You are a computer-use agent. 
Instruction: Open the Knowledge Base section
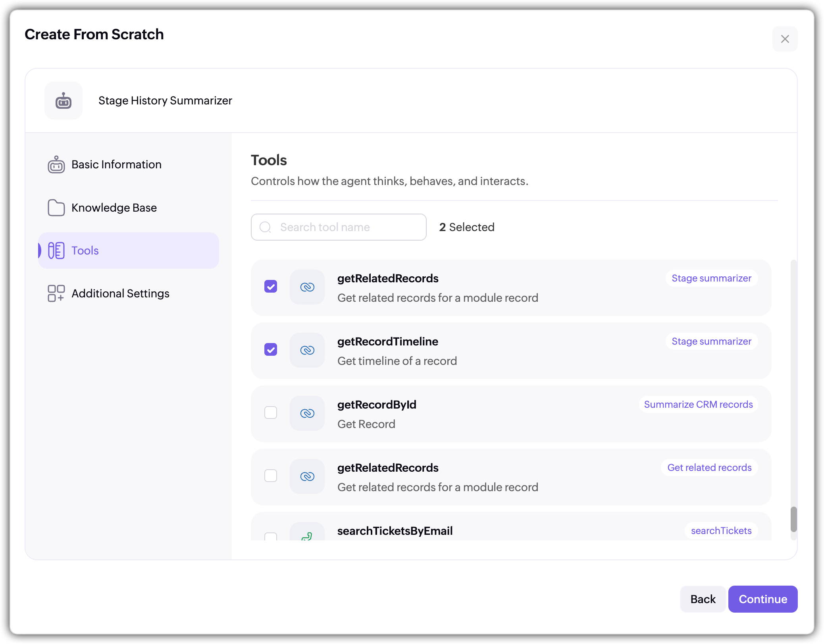114,208
